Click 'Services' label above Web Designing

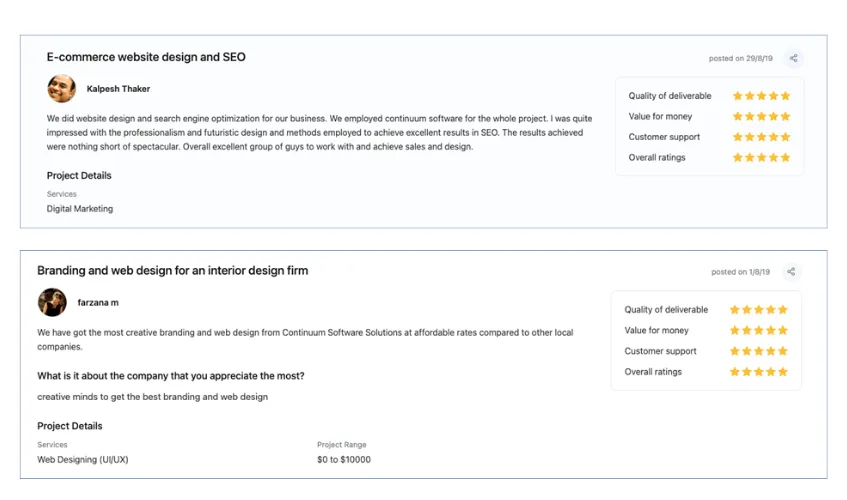(52, 444)
